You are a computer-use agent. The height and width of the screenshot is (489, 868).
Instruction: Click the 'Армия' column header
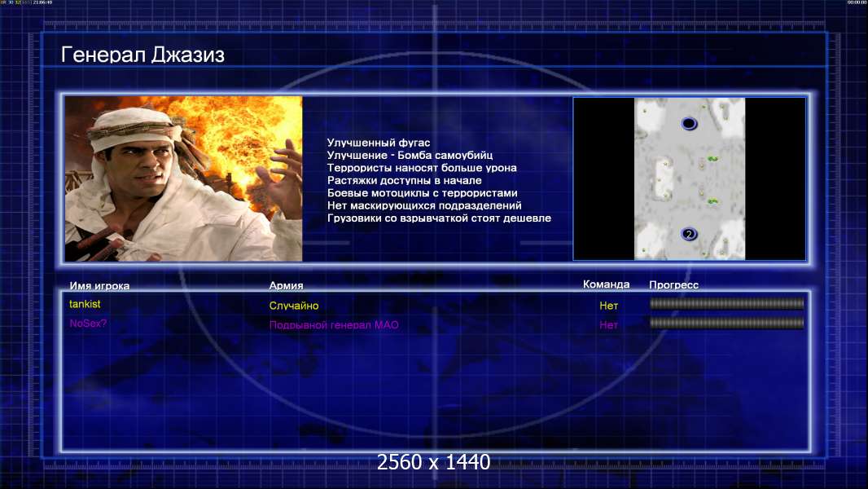(286, 286)
